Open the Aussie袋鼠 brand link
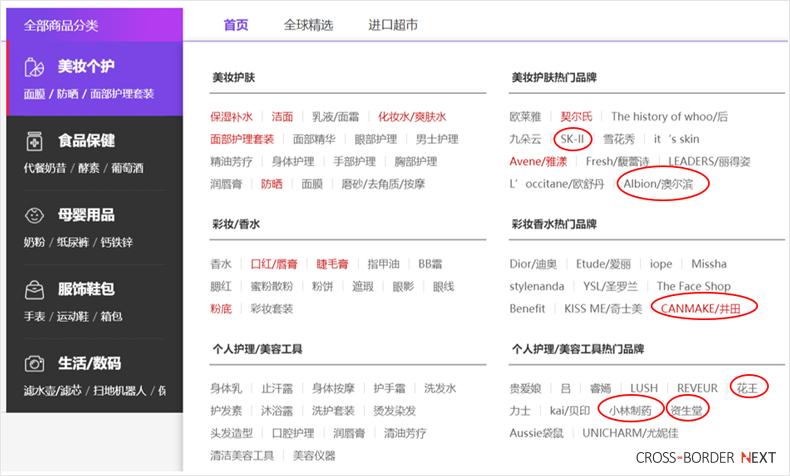Screen dimensions: 790x476 (536, 433)
